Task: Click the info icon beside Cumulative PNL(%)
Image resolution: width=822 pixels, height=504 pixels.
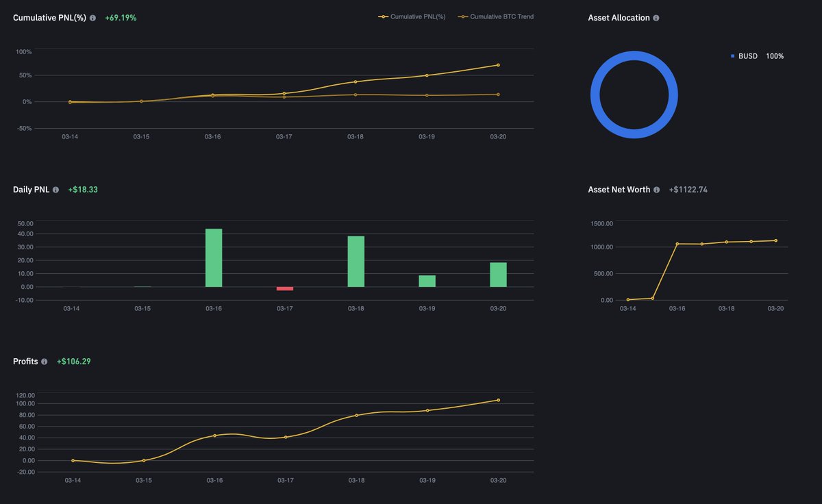Action: [x=92, y=18]
